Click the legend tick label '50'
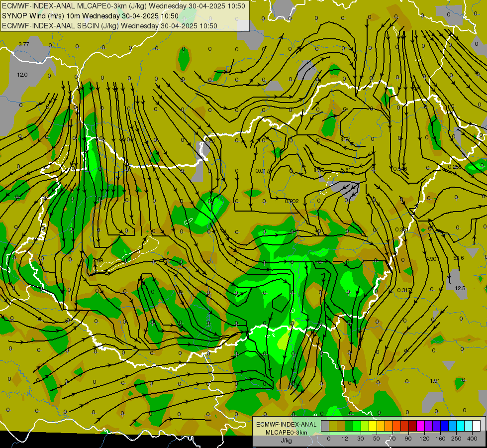The height and width of the screenshot is (448, 487). 377,439
